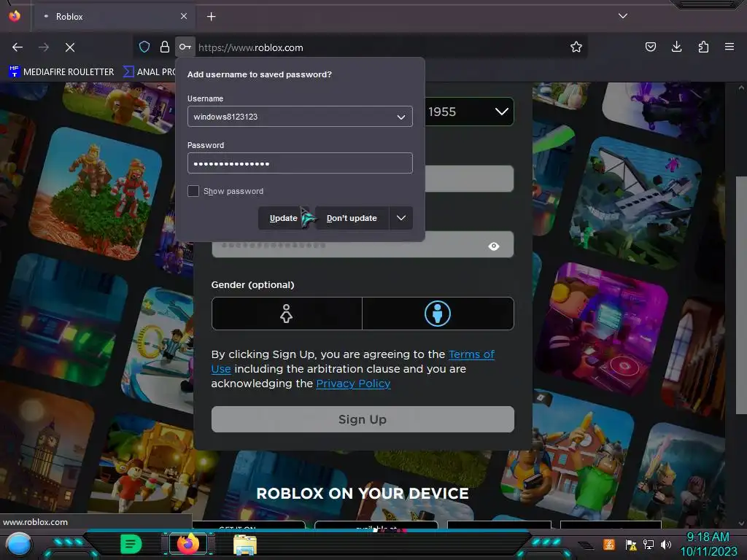Open the birth year 1955 dropdown
The image size is (747, 560).
[x=469, y=112]
